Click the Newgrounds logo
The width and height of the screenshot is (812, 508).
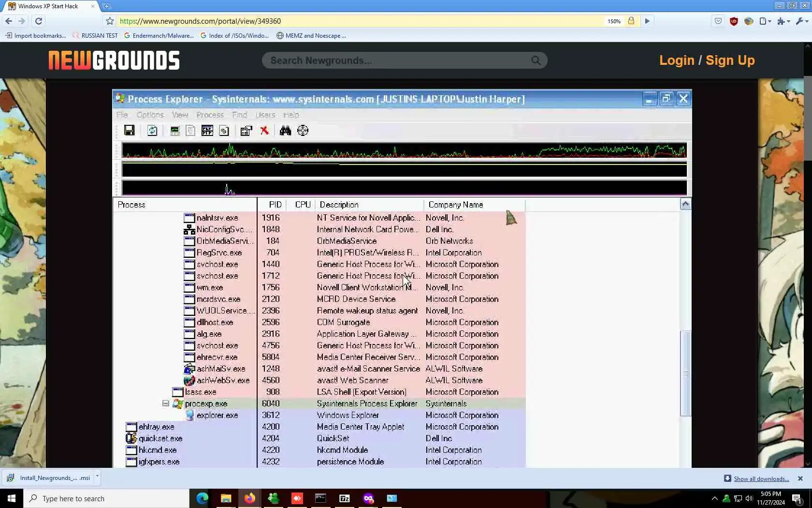tap(114, 60)
